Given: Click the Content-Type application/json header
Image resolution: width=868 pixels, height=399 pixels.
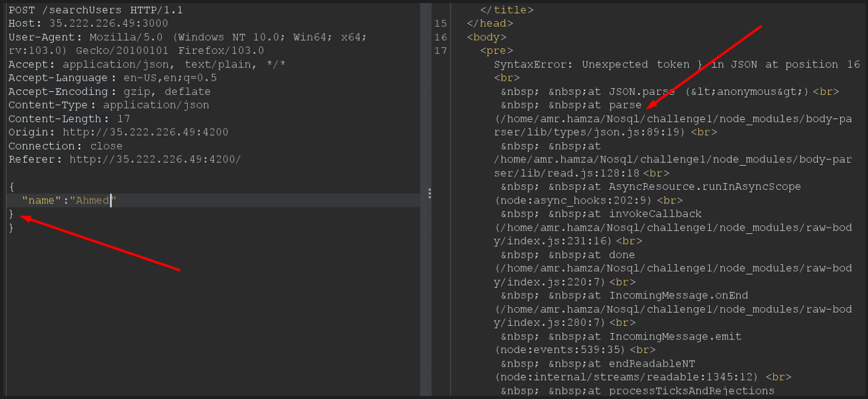Looking at the screenshot, I should (108, 105).
